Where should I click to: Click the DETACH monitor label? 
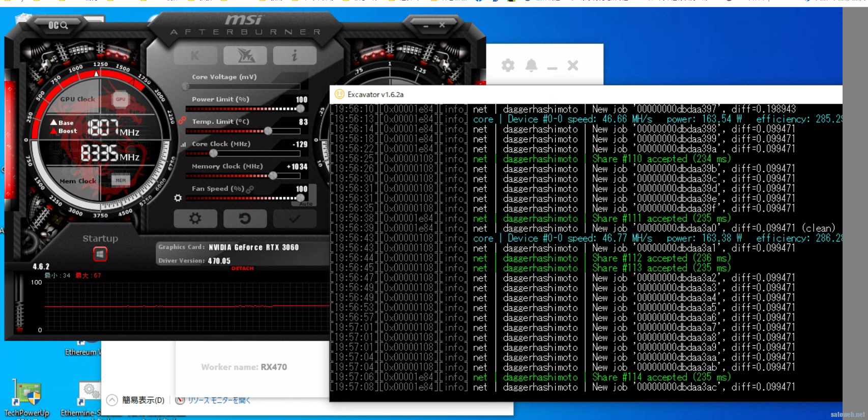pyautogui.click(x=243, y=268)
